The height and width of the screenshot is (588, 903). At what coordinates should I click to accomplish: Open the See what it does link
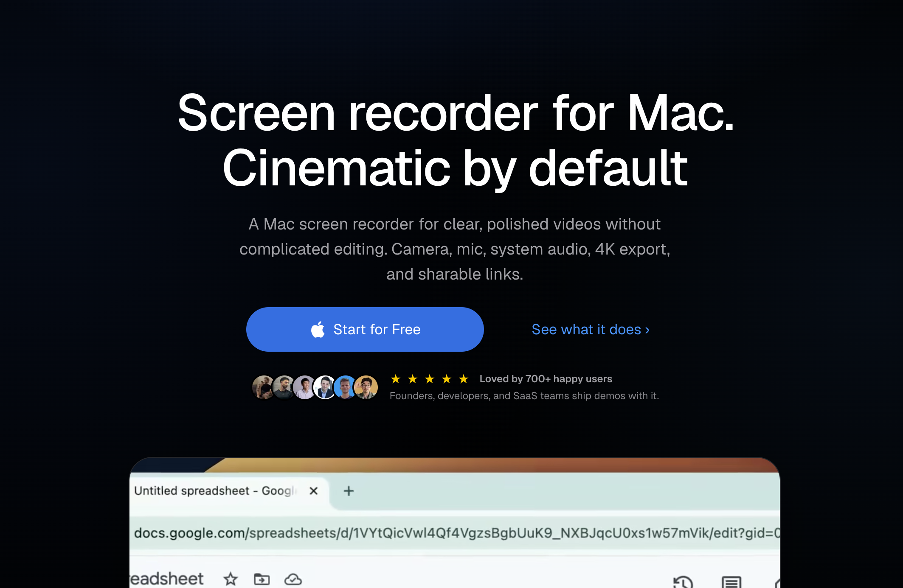click(591, 329)
